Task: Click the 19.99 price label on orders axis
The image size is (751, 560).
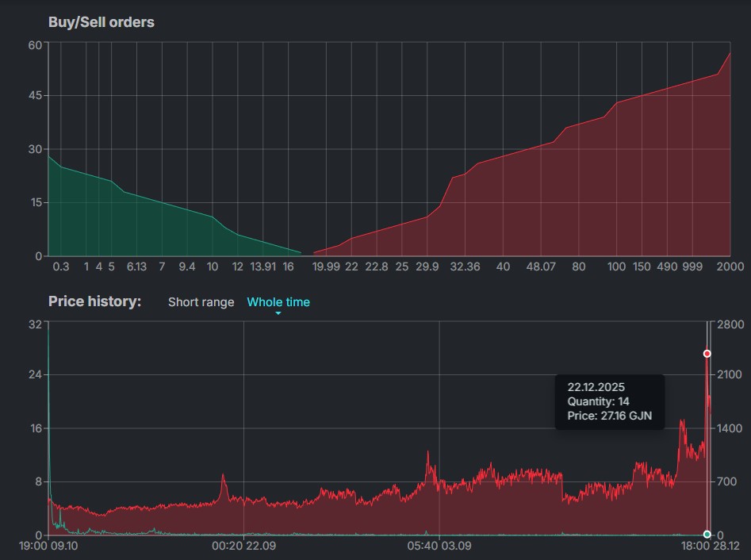Action: coord(326,267)
